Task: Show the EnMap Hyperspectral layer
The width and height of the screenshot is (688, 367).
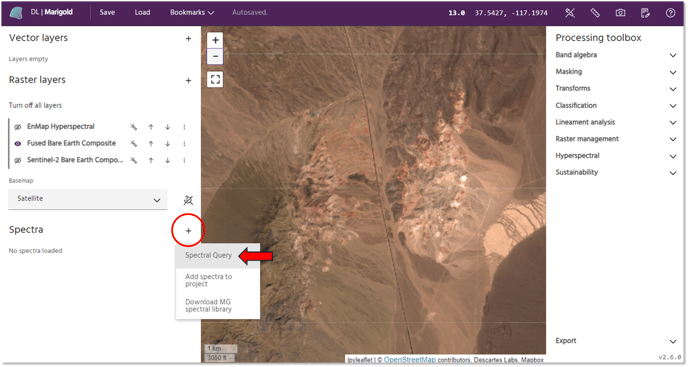Action: (18, 127)
